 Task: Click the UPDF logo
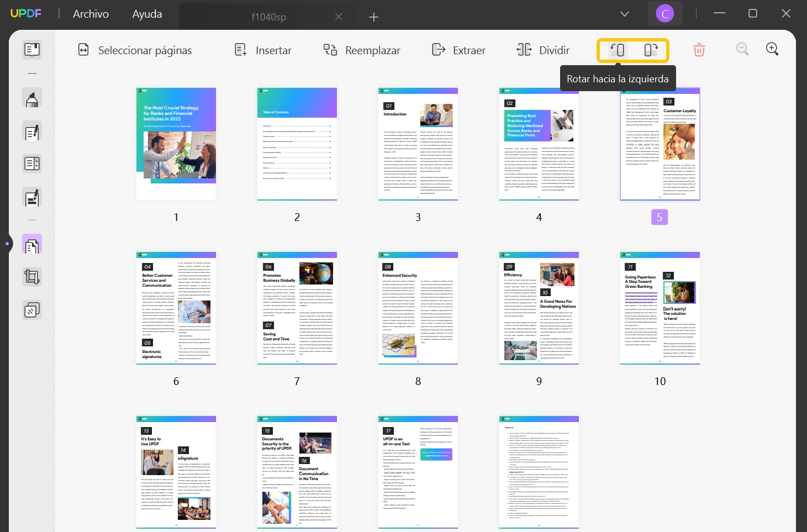(x=26, y=13)
